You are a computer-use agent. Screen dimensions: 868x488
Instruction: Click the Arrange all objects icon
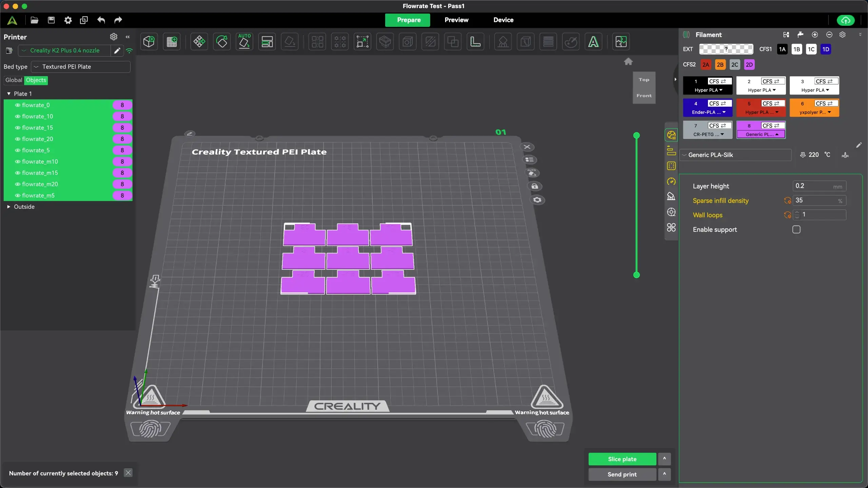pyautogui.click(x=267, y=42)
